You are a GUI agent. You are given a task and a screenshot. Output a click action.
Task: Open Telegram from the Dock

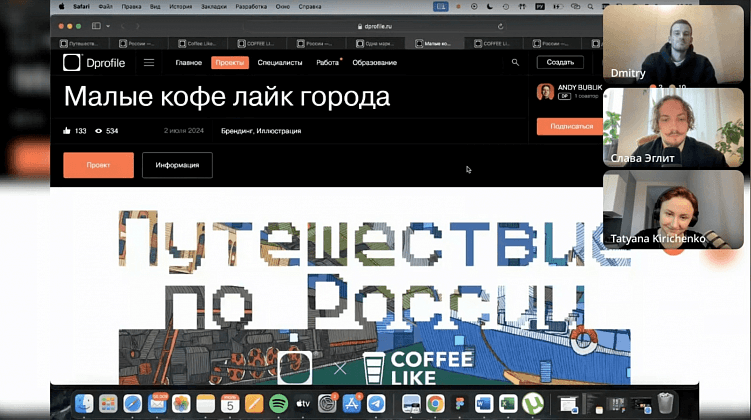376,404
